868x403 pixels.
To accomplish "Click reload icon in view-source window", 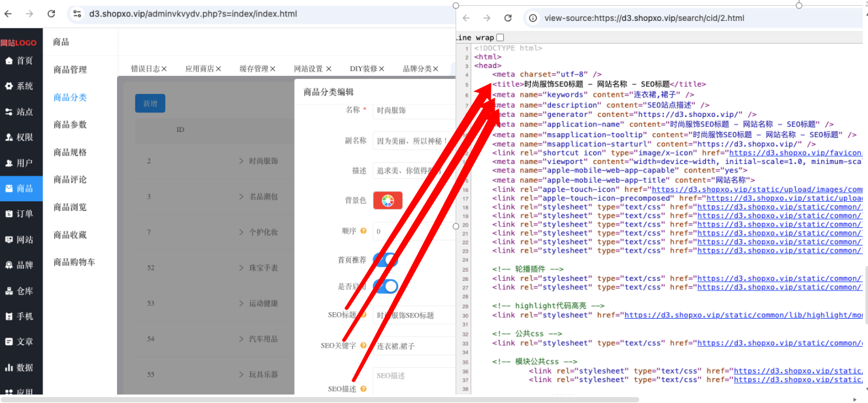I will [x=508, y=18].
